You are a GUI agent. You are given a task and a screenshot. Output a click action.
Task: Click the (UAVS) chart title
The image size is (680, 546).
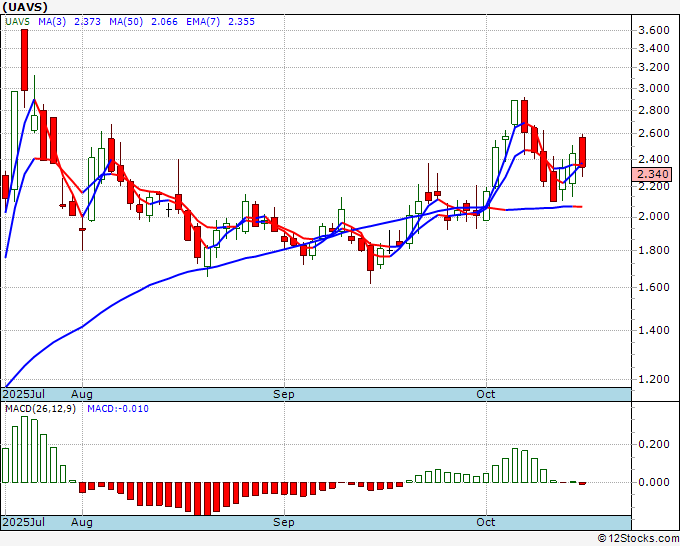coord(25,7)
